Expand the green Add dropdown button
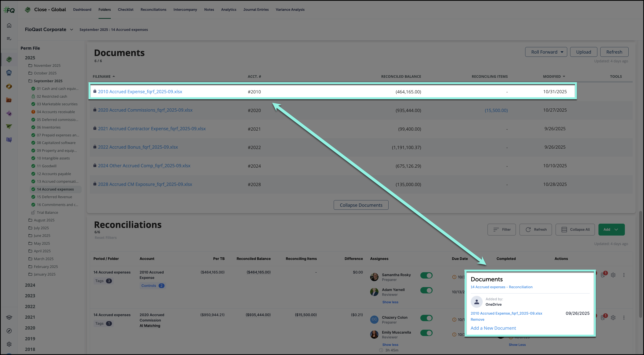 click(611, 229)
